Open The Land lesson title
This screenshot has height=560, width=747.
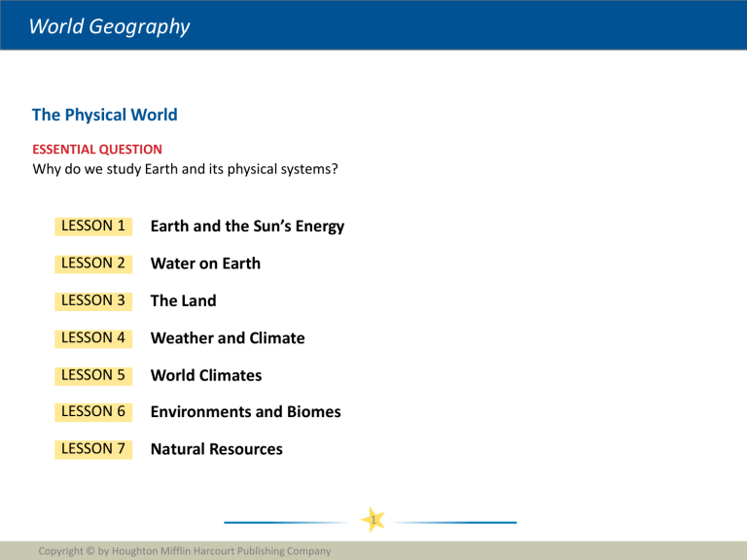(183, 301)
